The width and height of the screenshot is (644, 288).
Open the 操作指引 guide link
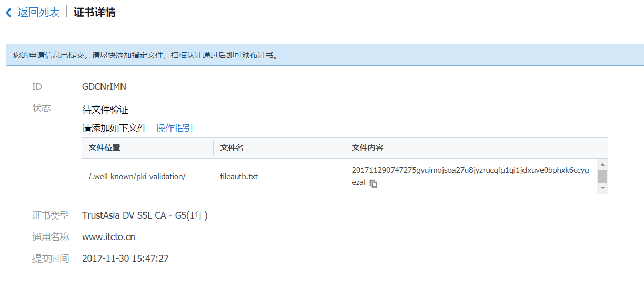pos(175,128)
